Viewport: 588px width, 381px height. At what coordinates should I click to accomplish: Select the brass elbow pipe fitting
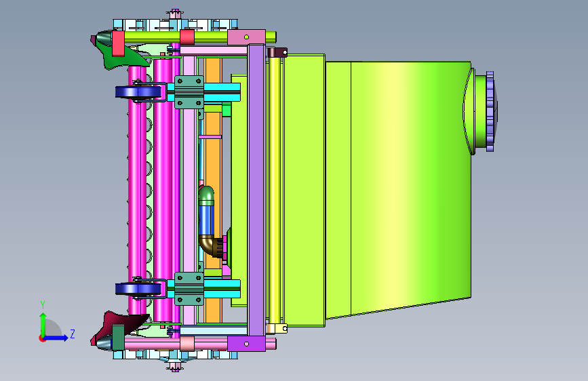(212, 245)
